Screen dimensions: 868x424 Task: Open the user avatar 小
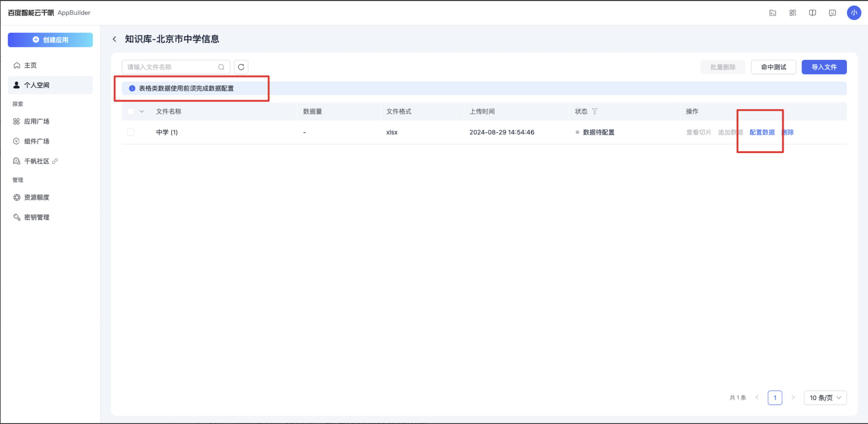(x=854, y=13)
